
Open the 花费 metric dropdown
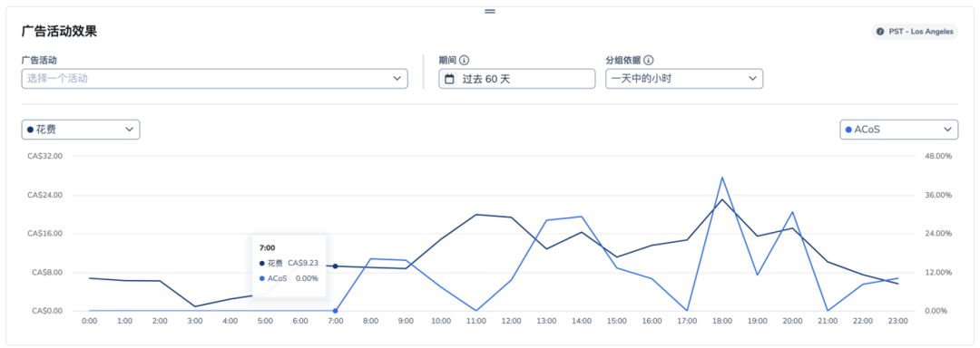pyautogui.click(x=81, y=129)
